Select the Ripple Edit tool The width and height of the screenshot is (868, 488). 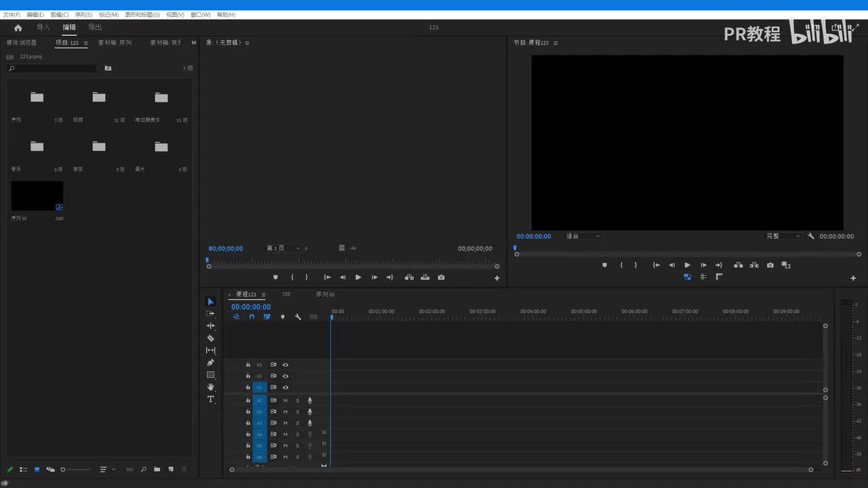(x=210, y=326)
